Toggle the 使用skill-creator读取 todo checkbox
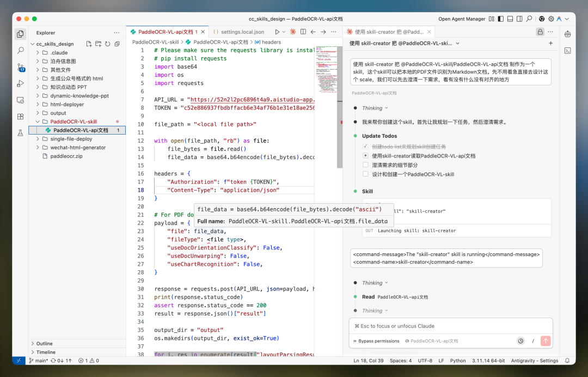 pos(365,155)
